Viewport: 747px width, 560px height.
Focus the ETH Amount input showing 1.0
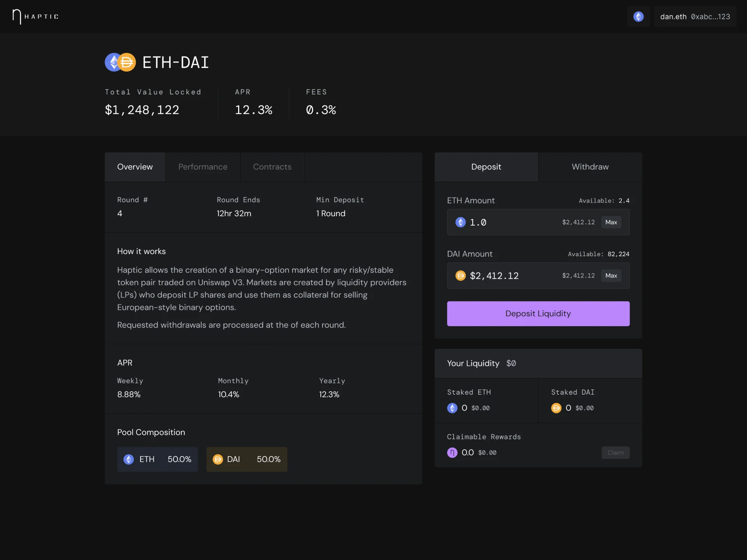pyautogui.click(x=538, y=222)
